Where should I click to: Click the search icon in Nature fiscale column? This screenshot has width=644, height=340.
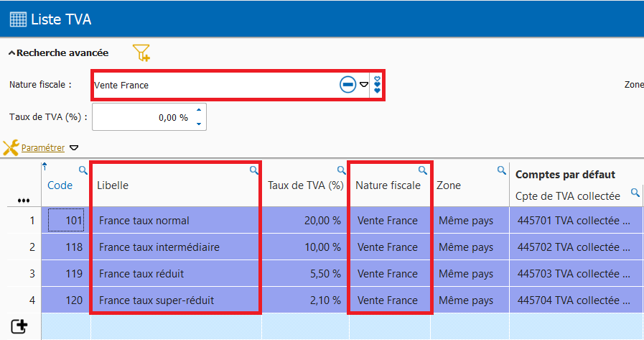pos(423,170)
